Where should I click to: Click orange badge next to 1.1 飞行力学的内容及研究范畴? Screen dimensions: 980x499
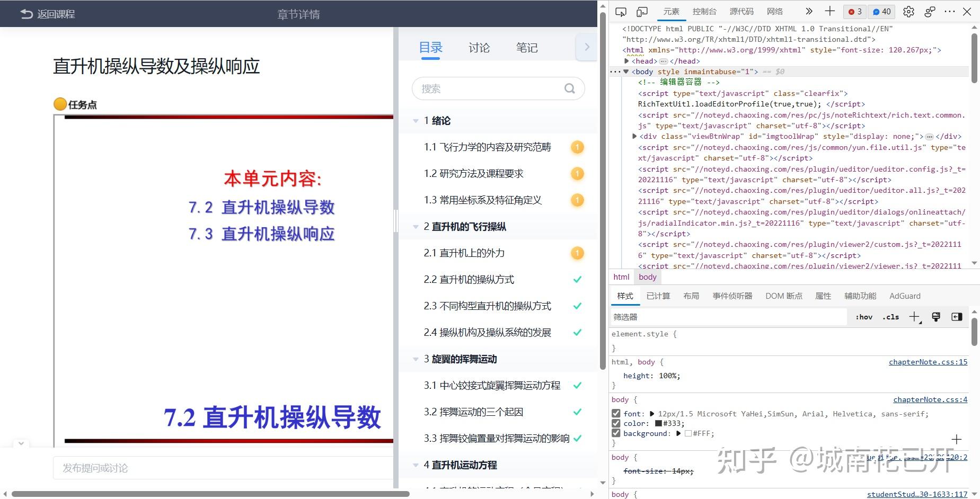[577, 147]
